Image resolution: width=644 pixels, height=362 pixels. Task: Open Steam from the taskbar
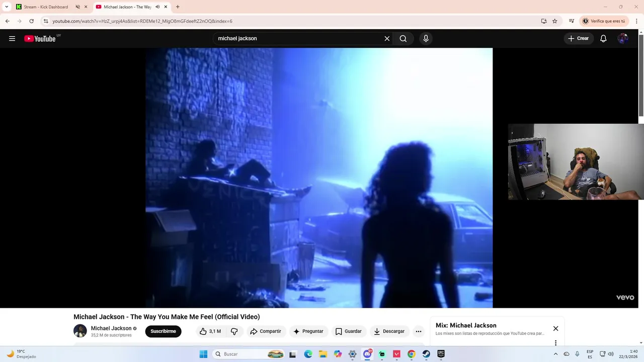coord(426,354)
